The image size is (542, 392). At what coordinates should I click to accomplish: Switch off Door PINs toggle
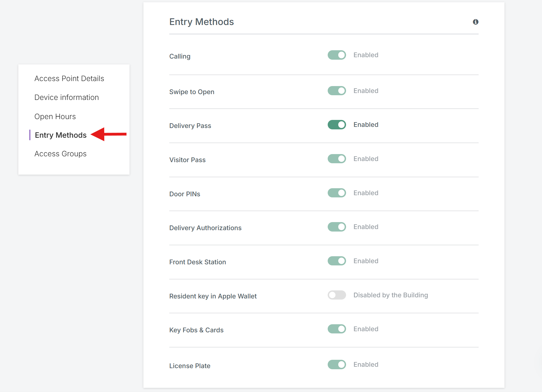[337, 193]
